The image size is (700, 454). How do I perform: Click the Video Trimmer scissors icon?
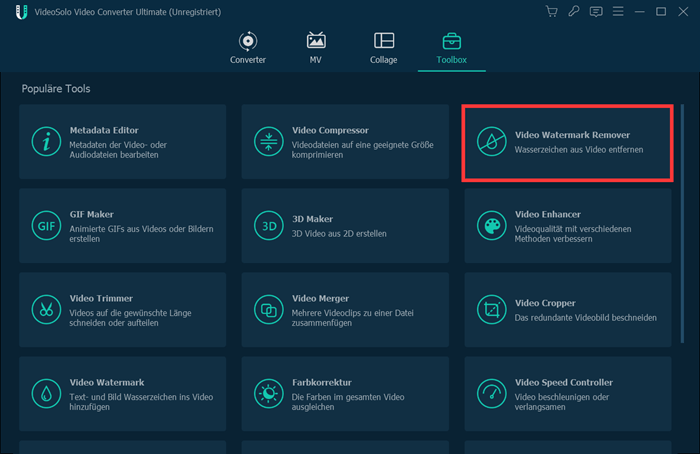(46, 309)
